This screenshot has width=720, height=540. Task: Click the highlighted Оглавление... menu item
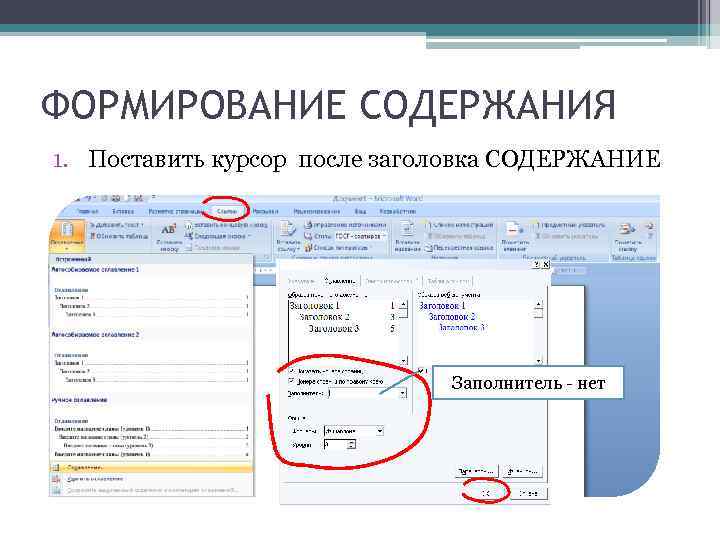[151, 467]
